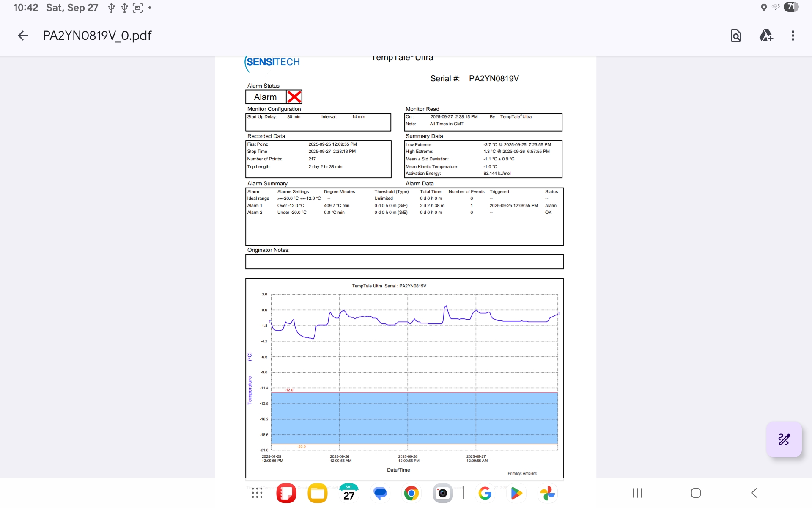The height and width of the screenshot is (508, 812).
Task: Tap the floating annotate pen button
Action: tap(784, 439)
